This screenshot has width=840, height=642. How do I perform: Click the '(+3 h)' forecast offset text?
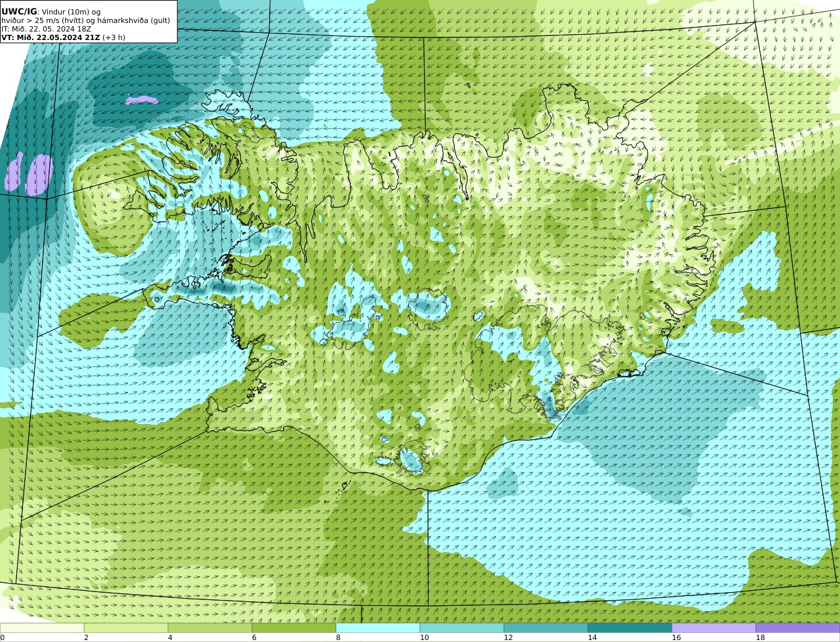(x=114, y=37)
